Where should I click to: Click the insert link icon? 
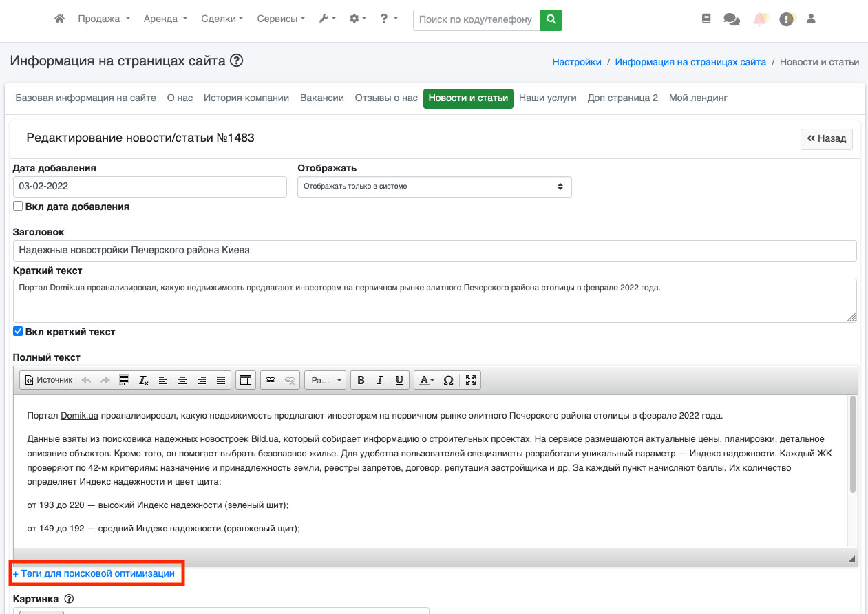pos(271,380)
